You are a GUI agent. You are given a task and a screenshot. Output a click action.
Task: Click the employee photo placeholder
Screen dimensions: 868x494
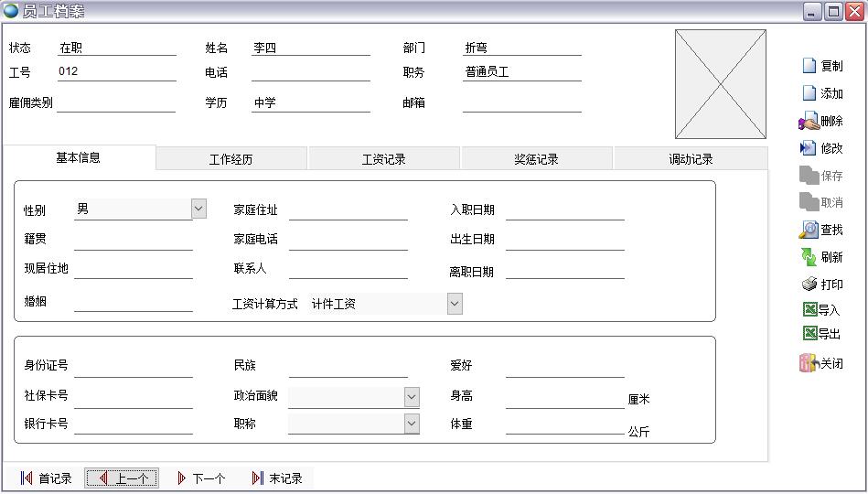(x=721, y=84)
